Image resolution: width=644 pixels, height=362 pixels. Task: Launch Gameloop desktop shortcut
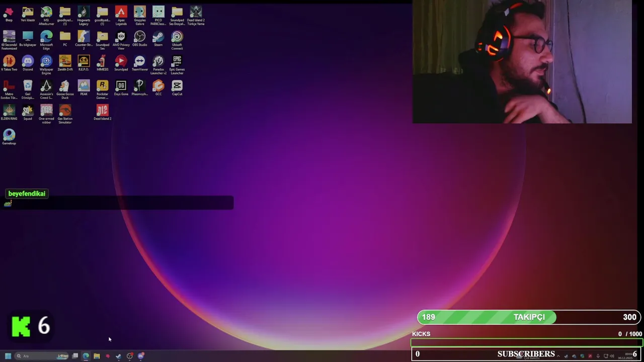tap(9, 137)
